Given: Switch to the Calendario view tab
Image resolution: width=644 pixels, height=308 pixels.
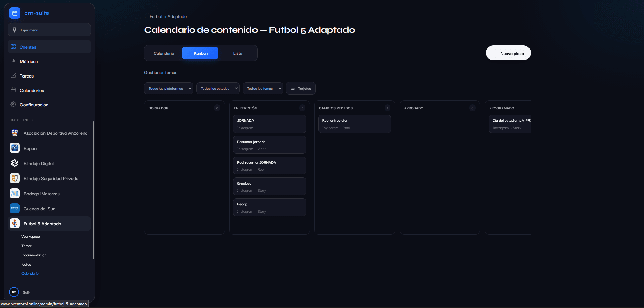Looking at the screenshot, I should point(164,53).
